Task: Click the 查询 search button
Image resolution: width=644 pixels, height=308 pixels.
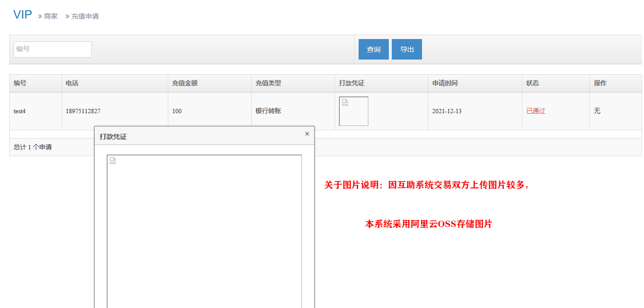Action: click(x=373, y=49)
